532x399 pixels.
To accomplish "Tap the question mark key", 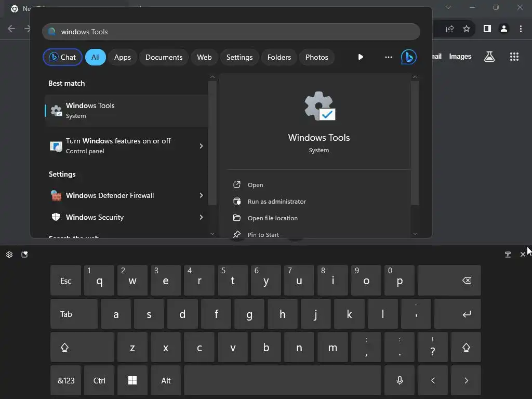I will click(x=433, y=348).
